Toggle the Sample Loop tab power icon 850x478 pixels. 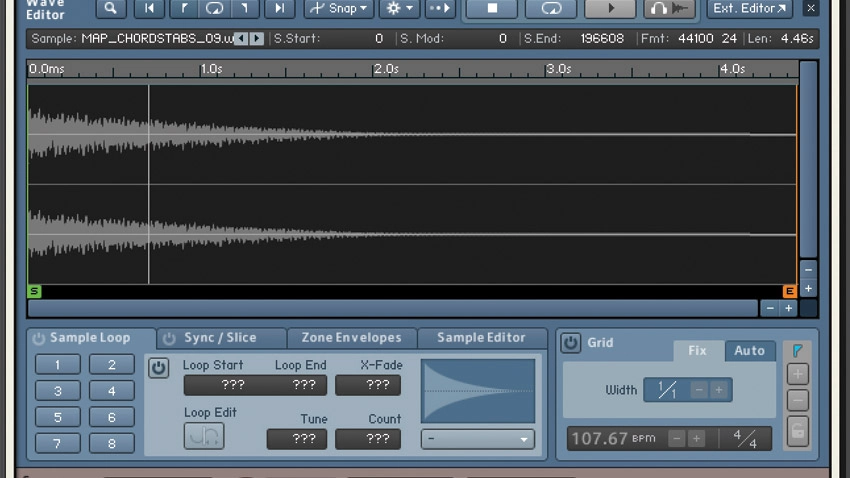(38, 338)
